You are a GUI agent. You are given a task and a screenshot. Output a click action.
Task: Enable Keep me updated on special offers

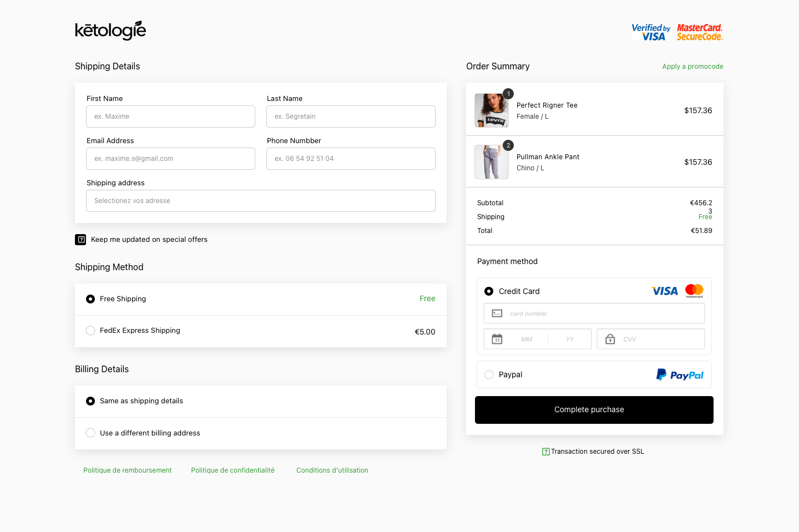(81, 240)
